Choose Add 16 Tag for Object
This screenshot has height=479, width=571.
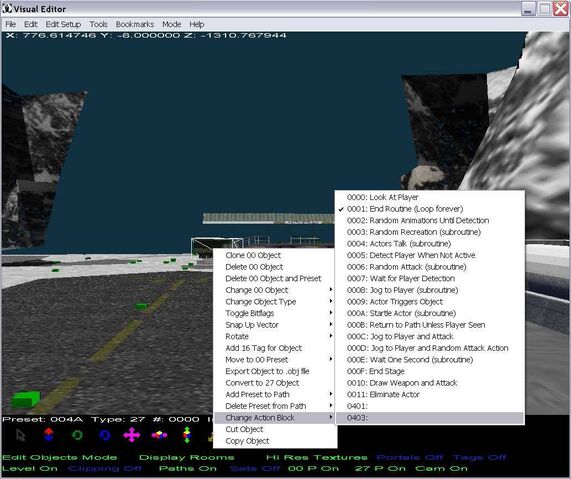pos(274,348)
